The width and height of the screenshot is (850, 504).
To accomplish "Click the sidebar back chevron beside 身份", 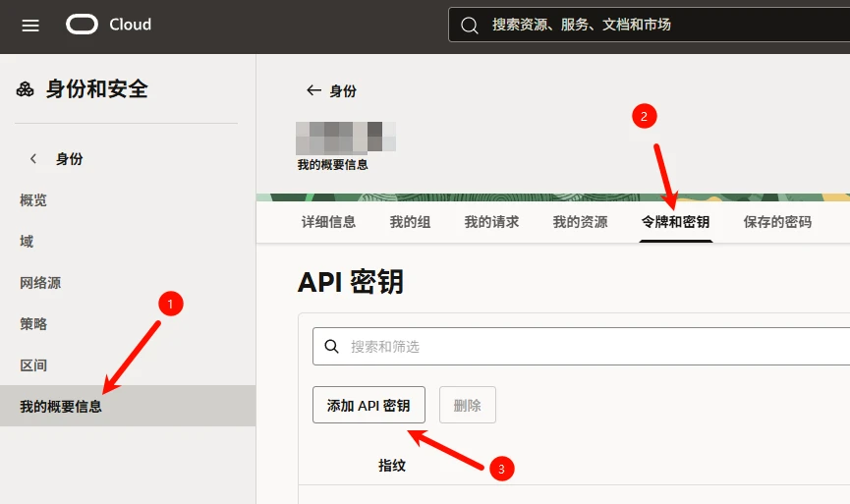I will tap(33, 158).
